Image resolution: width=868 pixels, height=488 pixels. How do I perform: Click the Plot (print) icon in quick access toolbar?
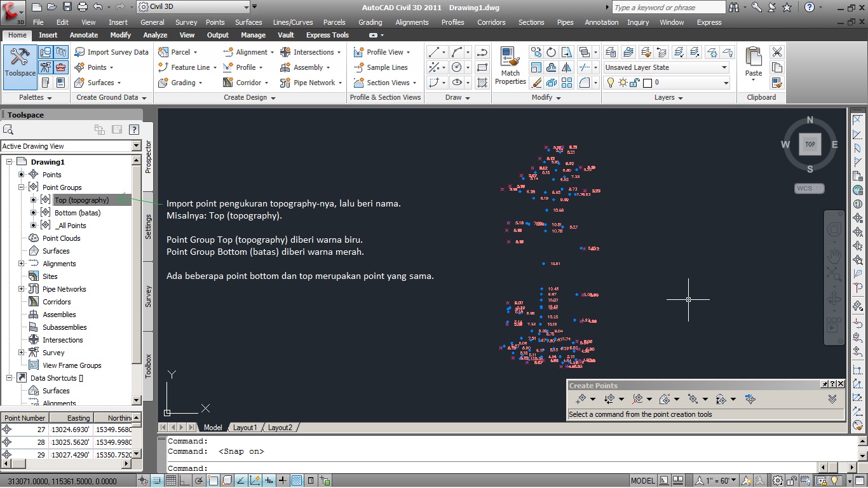(83, 7)
